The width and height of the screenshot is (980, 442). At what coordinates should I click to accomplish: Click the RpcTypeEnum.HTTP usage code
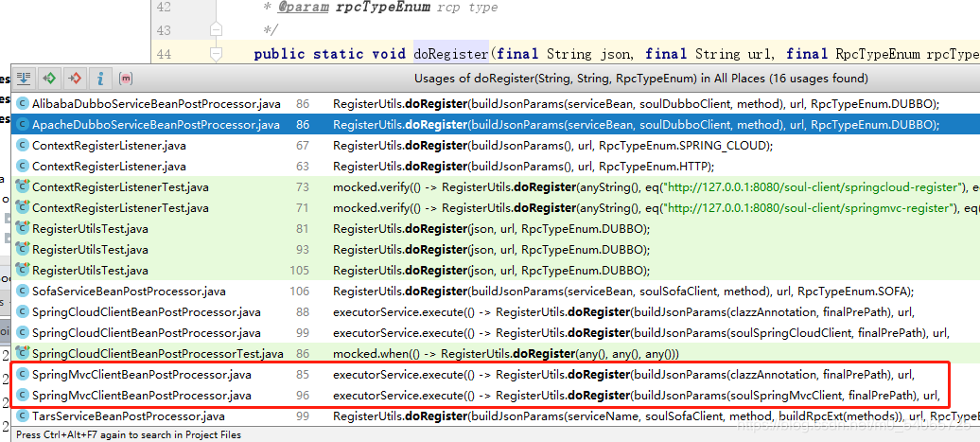[524, 167]
